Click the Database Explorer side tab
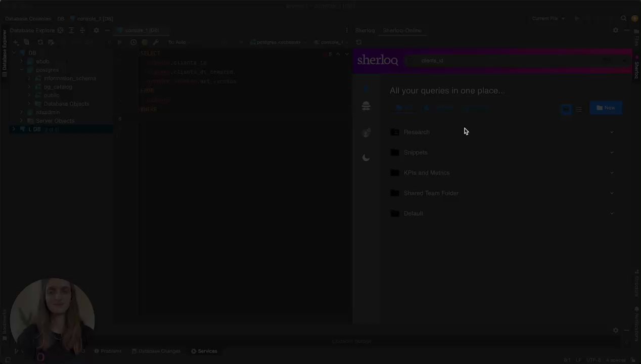The image size is (641, 364). tap(4, 53)
